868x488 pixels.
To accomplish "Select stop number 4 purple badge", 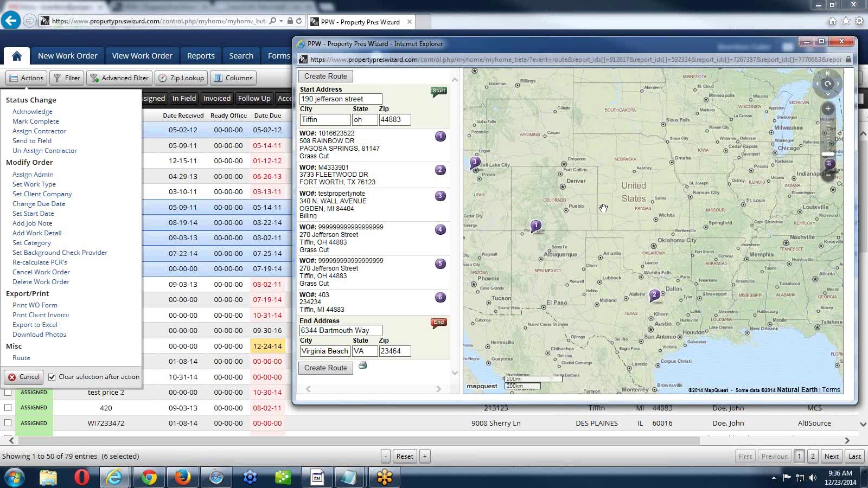I will (x=440, y=230).
